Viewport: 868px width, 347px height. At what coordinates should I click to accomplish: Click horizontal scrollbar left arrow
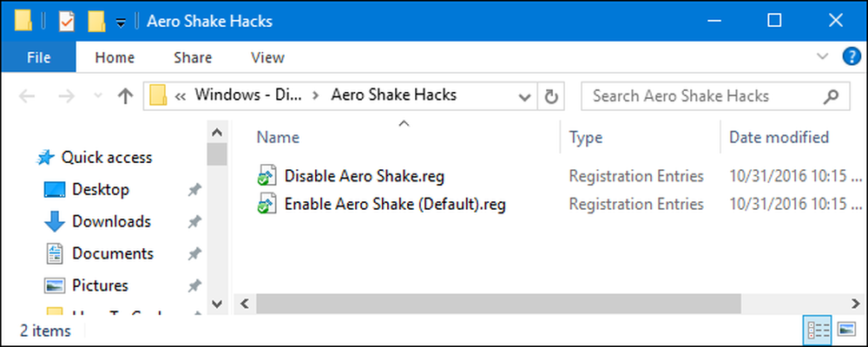[244, 304]
